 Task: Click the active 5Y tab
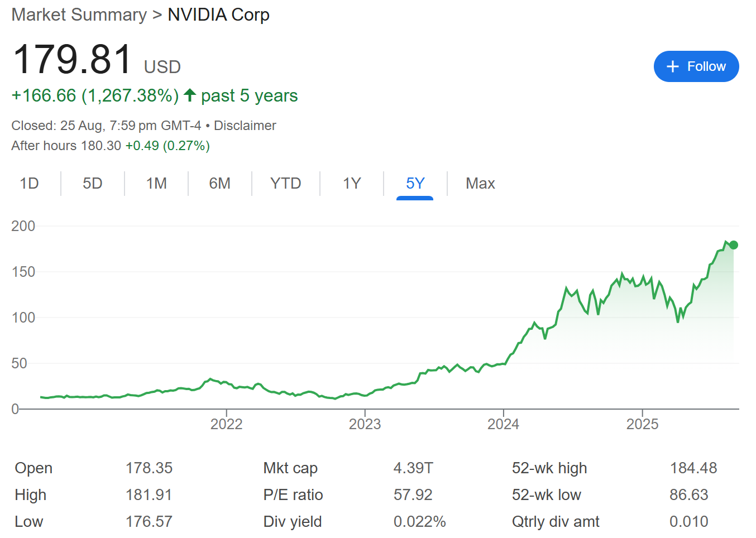pyautogui.click(x=415, y=184)
